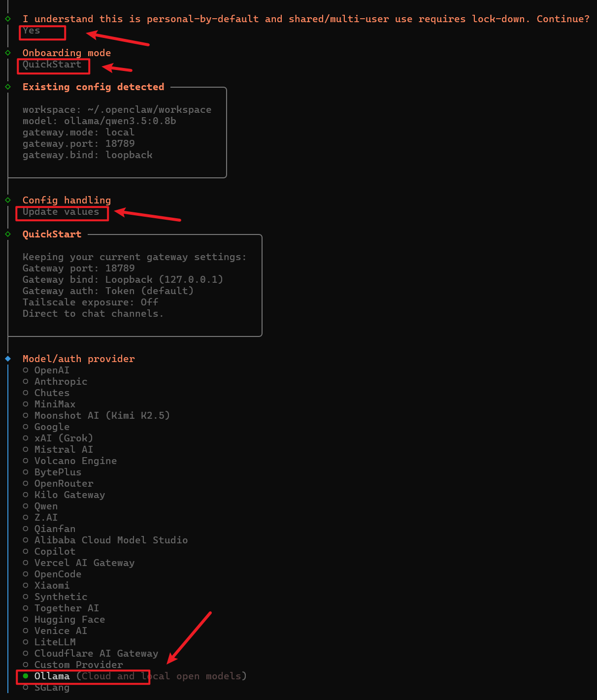Choose Alibaba Cloud Model Studio
This screenshot has height=700, width=597.
point(105,540)
